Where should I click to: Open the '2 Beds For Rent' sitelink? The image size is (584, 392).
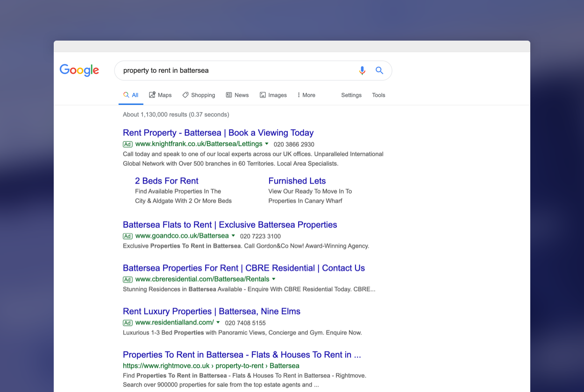(167, 181)
